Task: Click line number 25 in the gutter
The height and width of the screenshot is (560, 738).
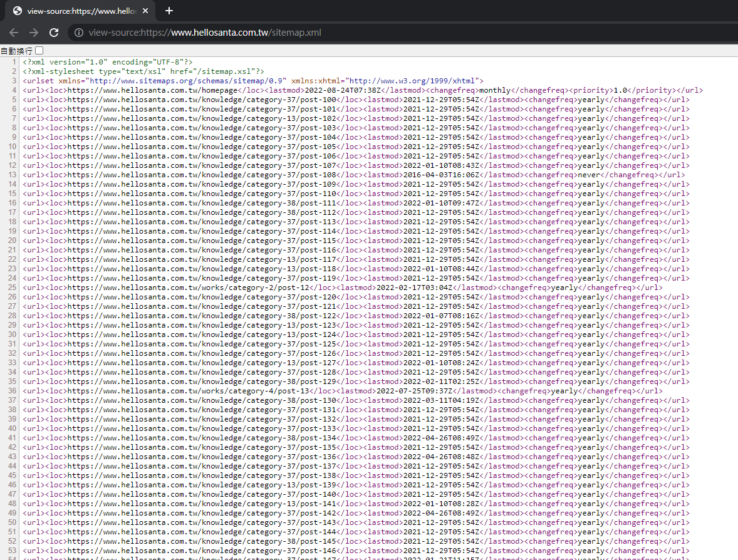Action: point(12,288)
